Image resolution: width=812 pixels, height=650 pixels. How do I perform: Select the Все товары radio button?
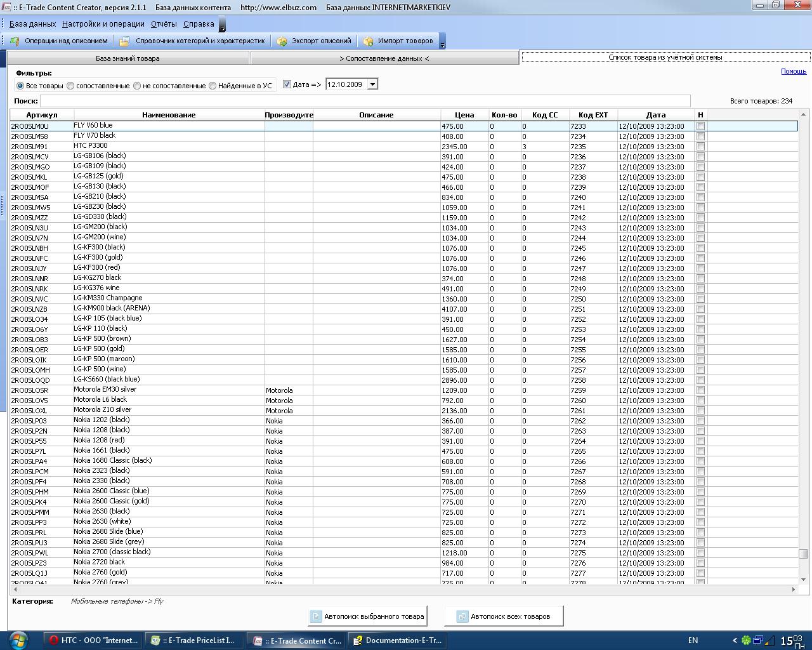pyautogui.click(x=20, y=86)
